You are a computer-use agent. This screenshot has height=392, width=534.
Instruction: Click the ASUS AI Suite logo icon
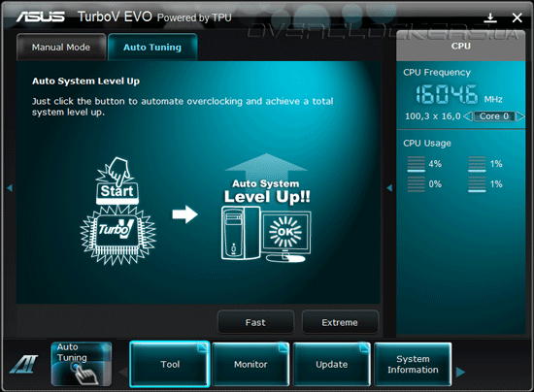(x=24, y=364)
